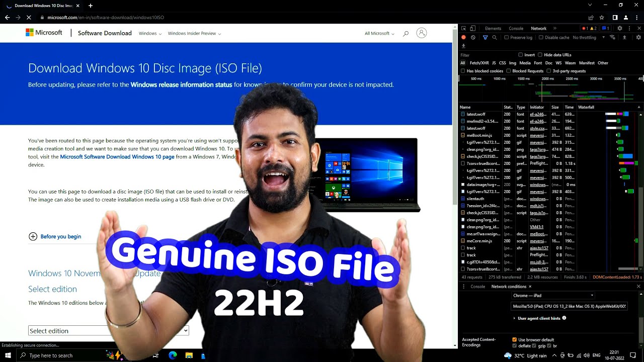
Task: Open Chrome tab search chevron
Action: [590, 5]
